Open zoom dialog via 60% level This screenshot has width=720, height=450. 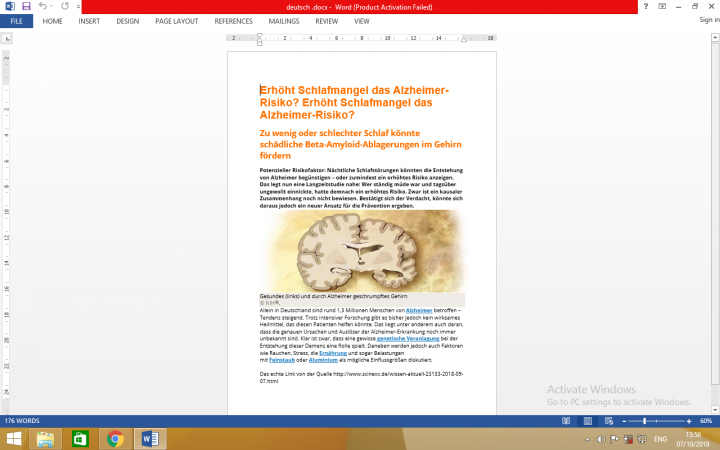click(x=706, y=421)
